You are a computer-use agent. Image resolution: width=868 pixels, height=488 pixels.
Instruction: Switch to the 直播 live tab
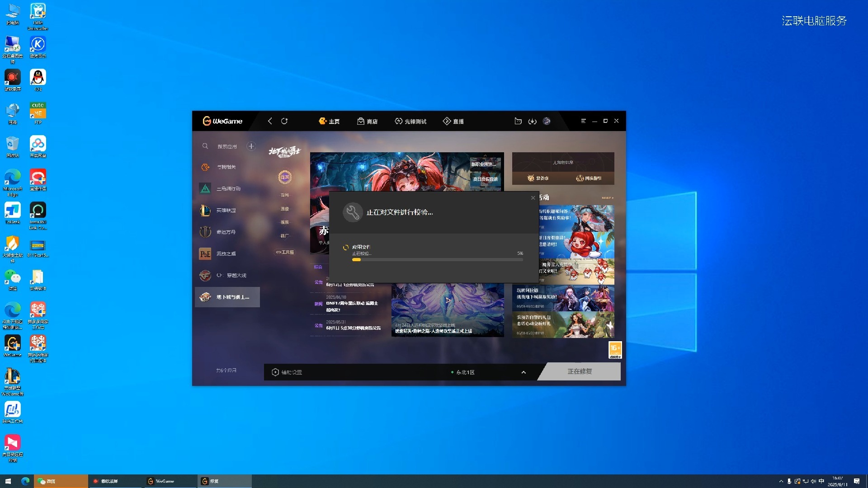pos(453,121)
